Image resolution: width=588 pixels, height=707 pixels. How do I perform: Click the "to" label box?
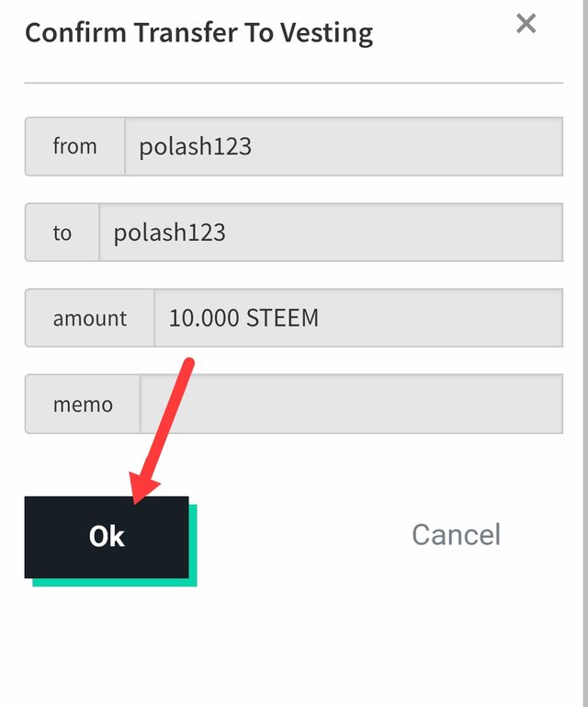pos(62,233)
